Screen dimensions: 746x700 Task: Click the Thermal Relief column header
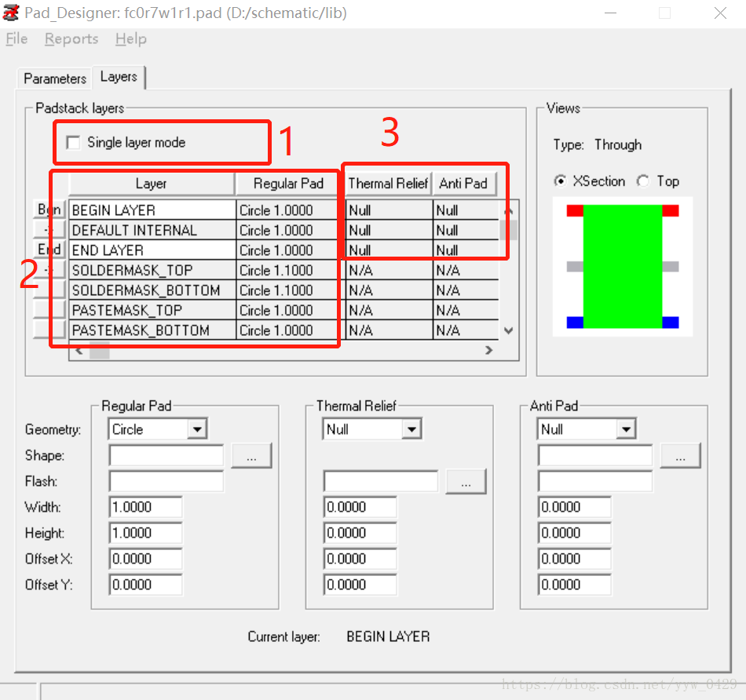tap(388, 184)
